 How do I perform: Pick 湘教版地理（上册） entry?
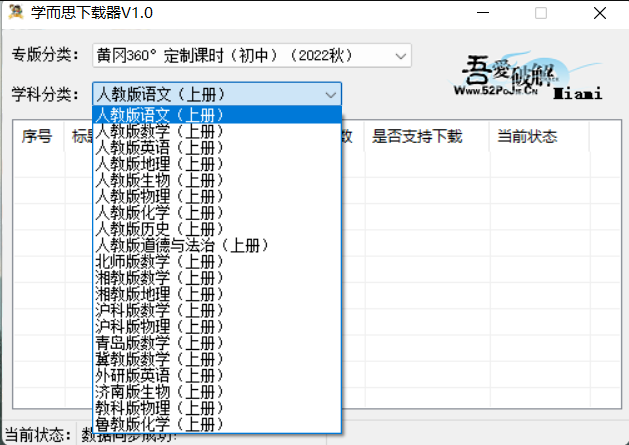(x=217, y=294)
